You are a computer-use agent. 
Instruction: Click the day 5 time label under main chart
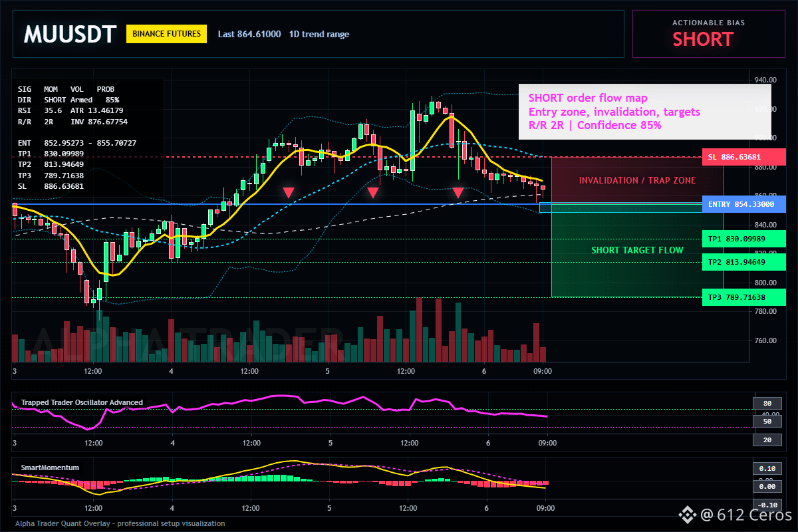pyautogui.click(x=327, y=371)
